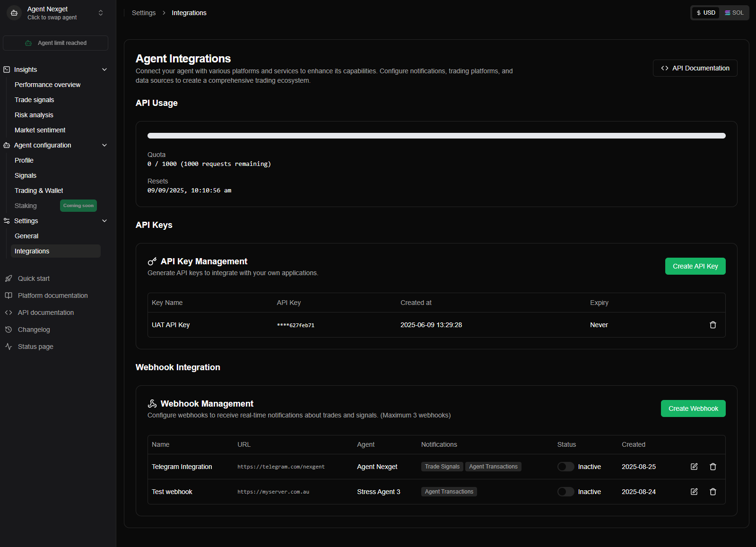The width and height of the screenshot is (756, 547).
Task: Click the Integrations breadcrumb
Action: tap(189, 13)
